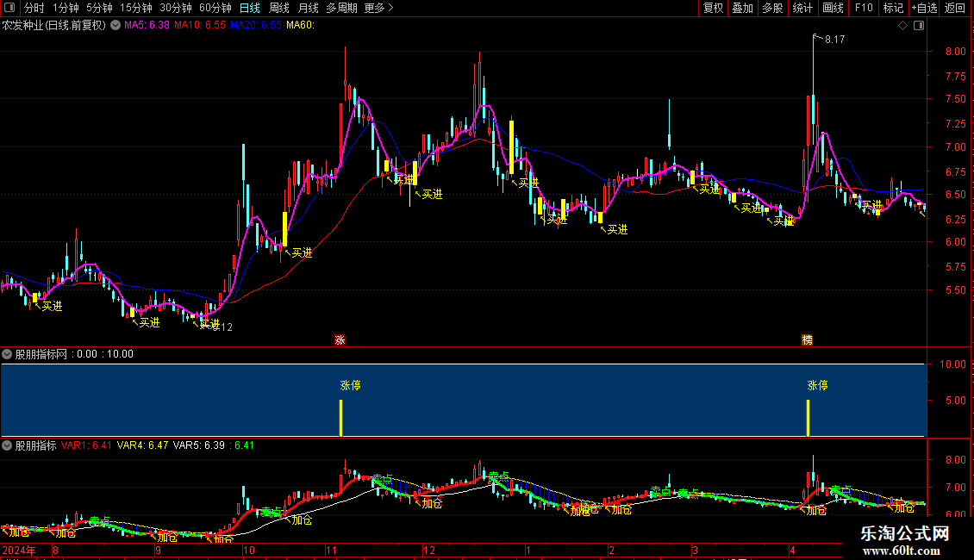Image resolution: width=974 pixels, height=560 pixels.
Task: Click the 股朋指标网 indicator name
Action: 41,354
